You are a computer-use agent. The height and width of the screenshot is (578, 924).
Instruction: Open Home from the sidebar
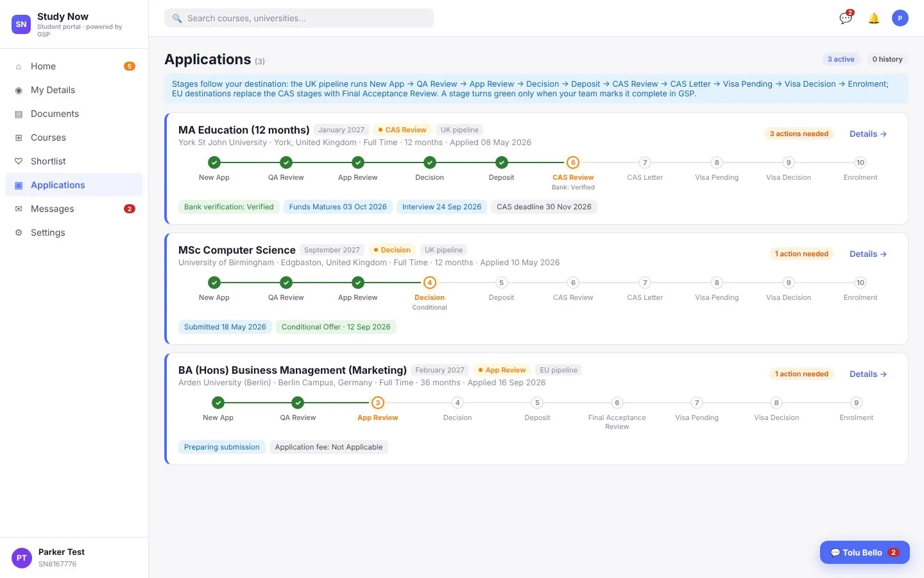[74, 66]
